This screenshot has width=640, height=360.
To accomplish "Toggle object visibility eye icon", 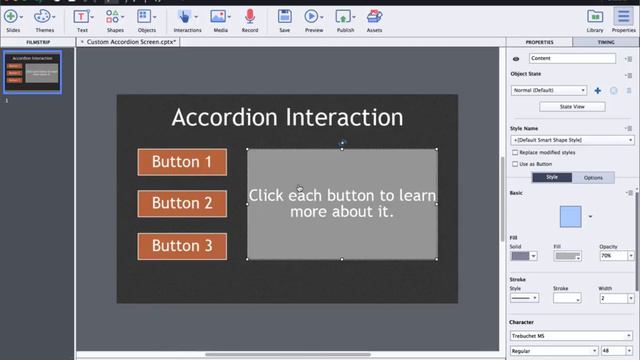I will [x=516, y=59].
